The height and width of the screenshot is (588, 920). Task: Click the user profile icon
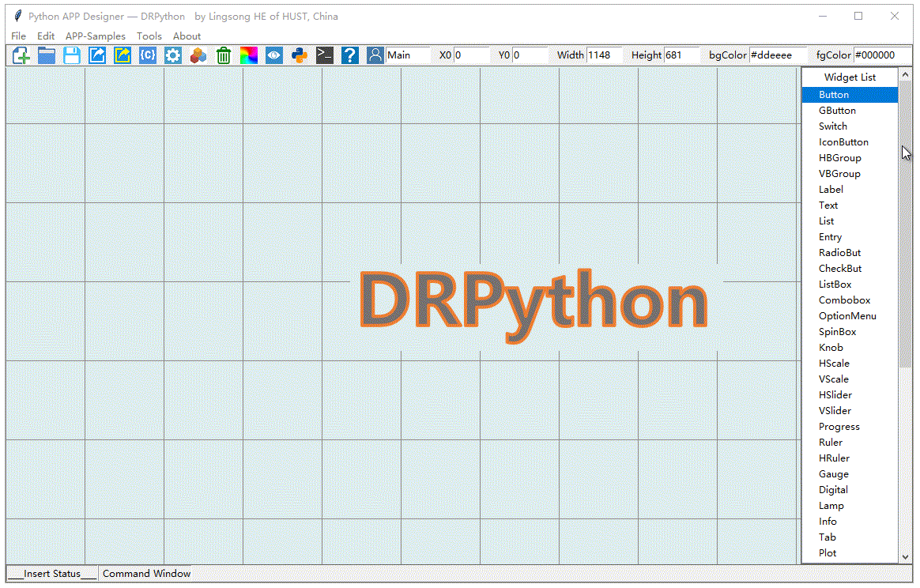[375, 56]
